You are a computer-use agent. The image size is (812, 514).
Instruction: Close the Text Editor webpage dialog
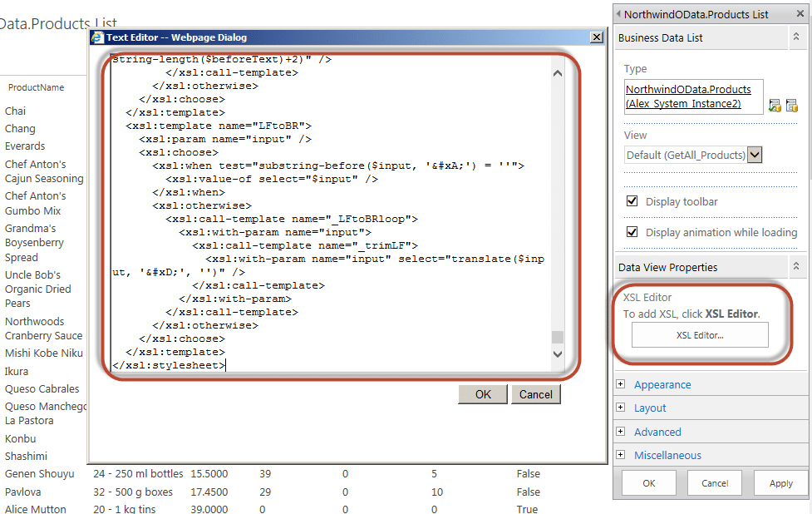coord(597,37)
